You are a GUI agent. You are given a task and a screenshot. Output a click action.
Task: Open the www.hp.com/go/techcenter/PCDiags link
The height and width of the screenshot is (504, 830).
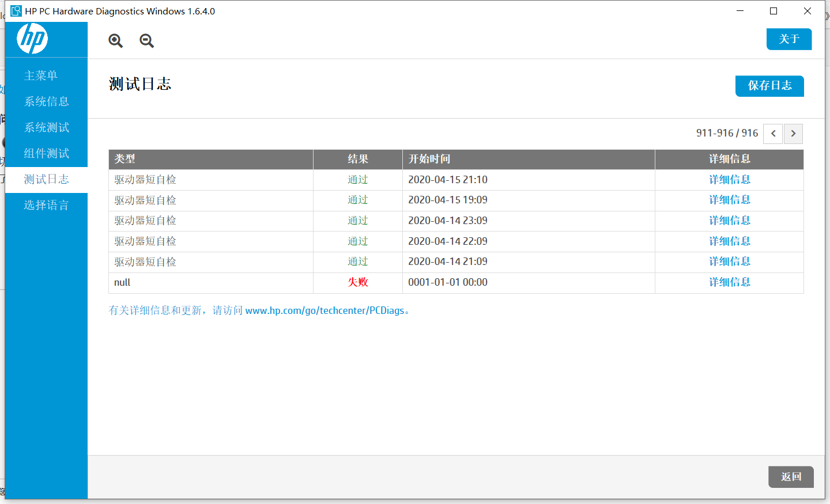click(325, 310)
